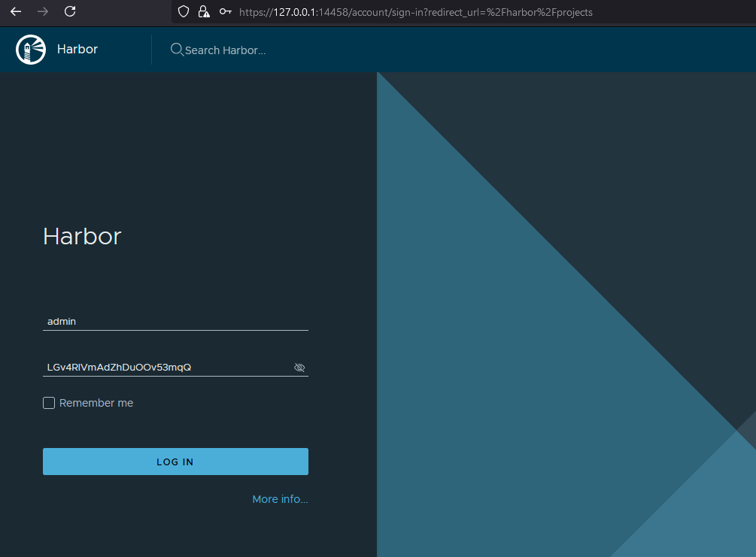This screenshot has height=557, width=756.
Task: Reload the current page
Action: pyautogui.click(x=70, y=11)
